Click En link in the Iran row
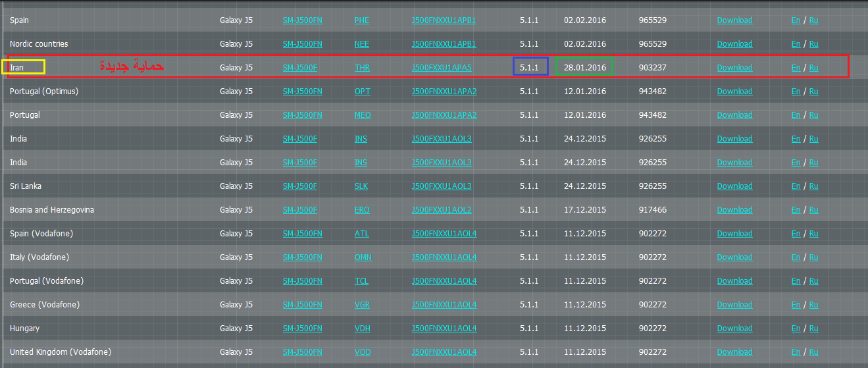This screenshot has width=868, height=368. [x=796, y=68]
